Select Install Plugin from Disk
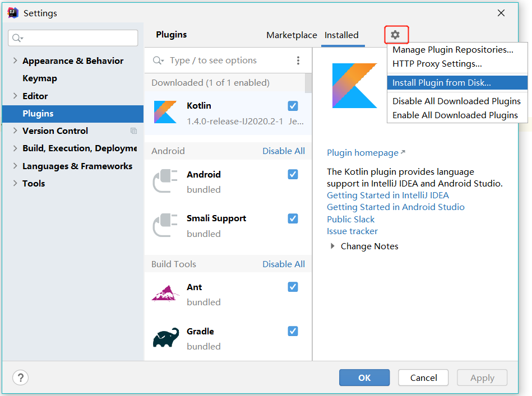This screenshot has width=532, height=396. coord(457,83)
